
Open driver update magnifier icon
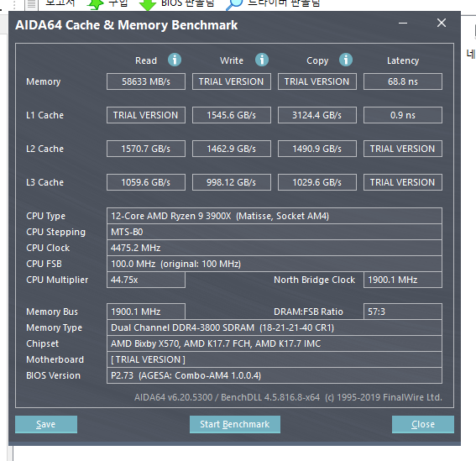point(234,4)
